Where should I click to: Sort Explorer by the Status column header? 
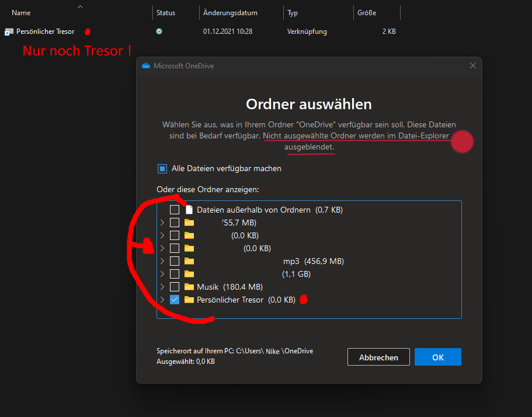click(166, 13)
